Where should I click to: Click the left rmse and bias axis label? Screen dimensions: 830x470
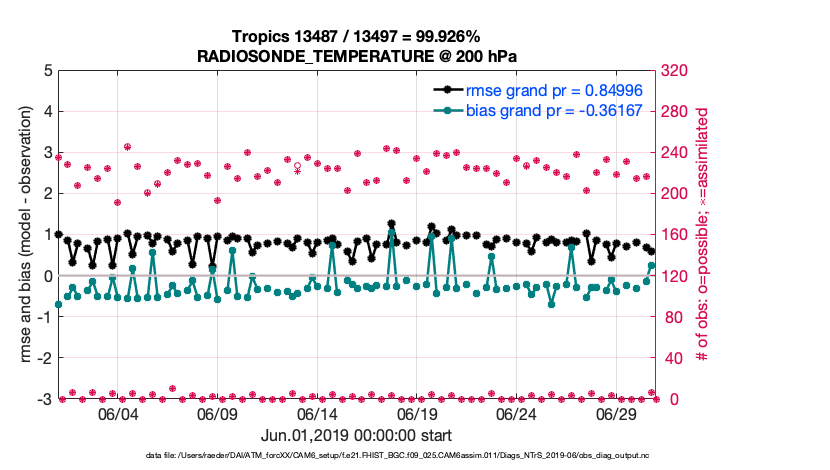pyautogui.click(x=24, y=235)
